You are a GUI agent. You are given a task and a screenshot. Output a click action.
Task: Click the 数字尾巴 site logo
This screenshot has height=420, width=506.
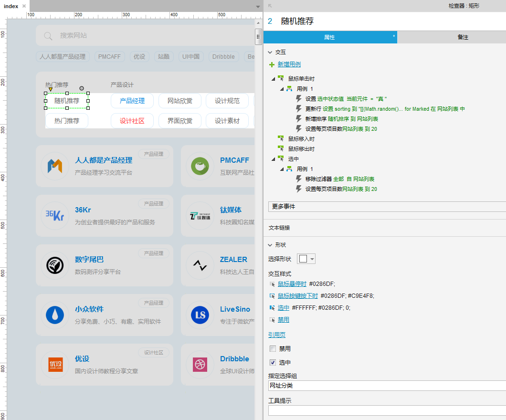click(55, 265)
